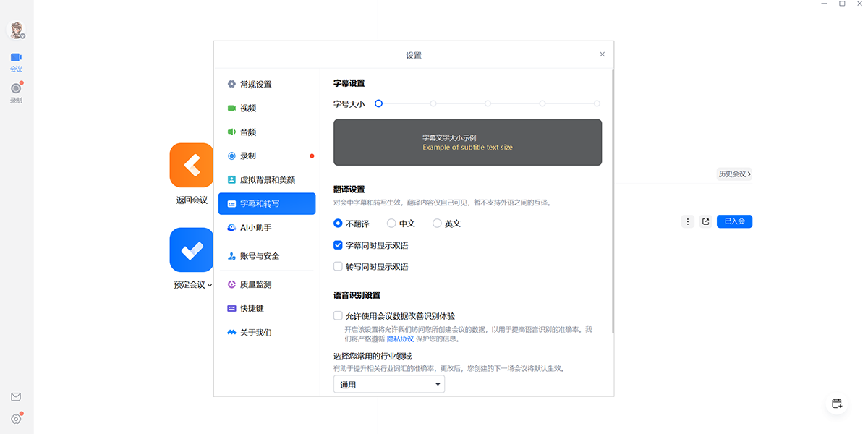
Task: Open the 隐私协议 link
Action: (x=400, y=339)
